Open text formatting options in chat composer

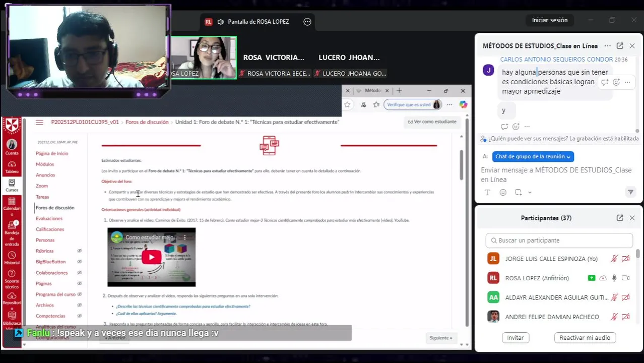(487, 192)
